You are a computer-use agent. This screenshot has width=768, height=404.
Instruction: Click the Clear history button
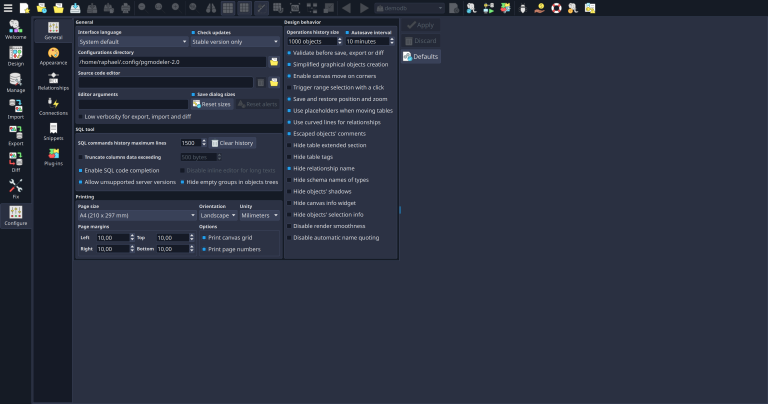pyautogui.click(x=233, y=143)
